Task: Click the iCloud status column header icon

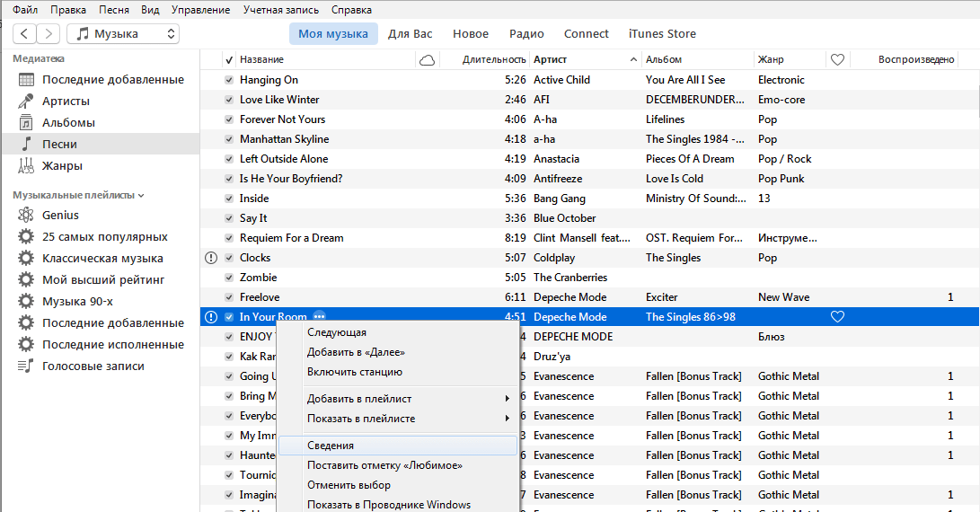Action: 427,60
